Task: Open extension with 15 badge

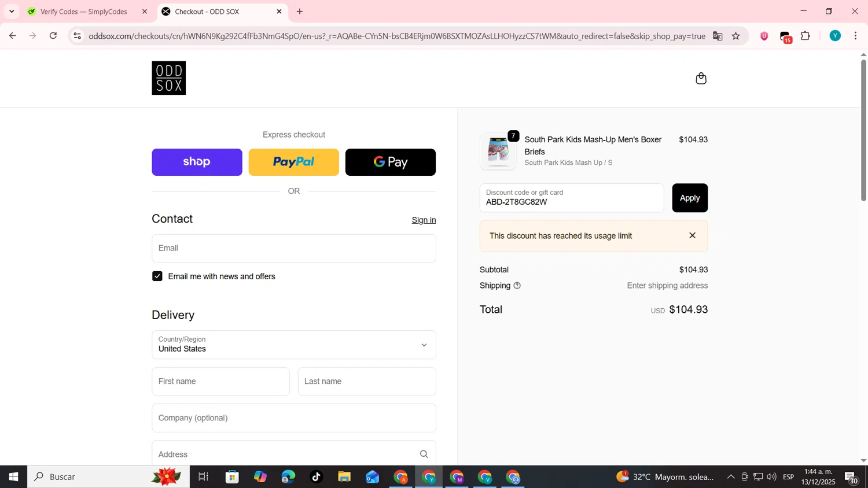Action: coord(785,36)
